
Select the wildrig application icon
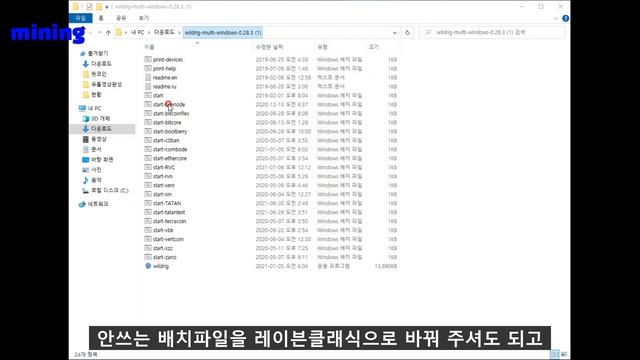pos(148,266)
